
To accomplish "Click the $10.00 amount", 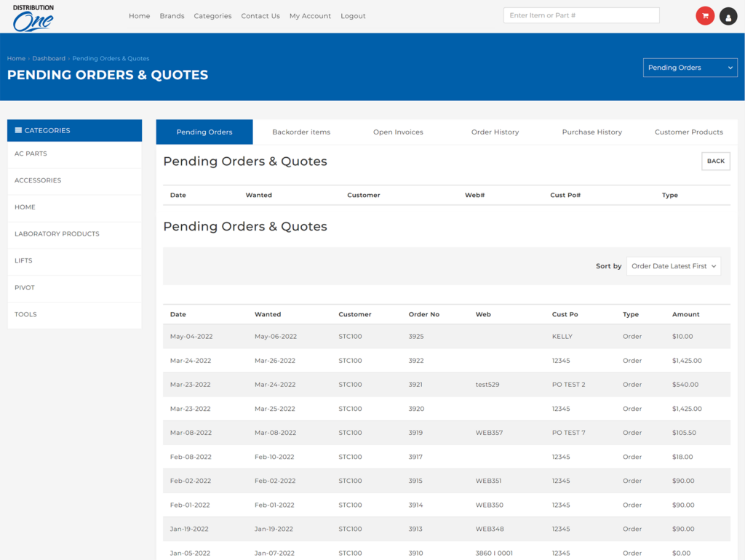I will coord(682,336).
